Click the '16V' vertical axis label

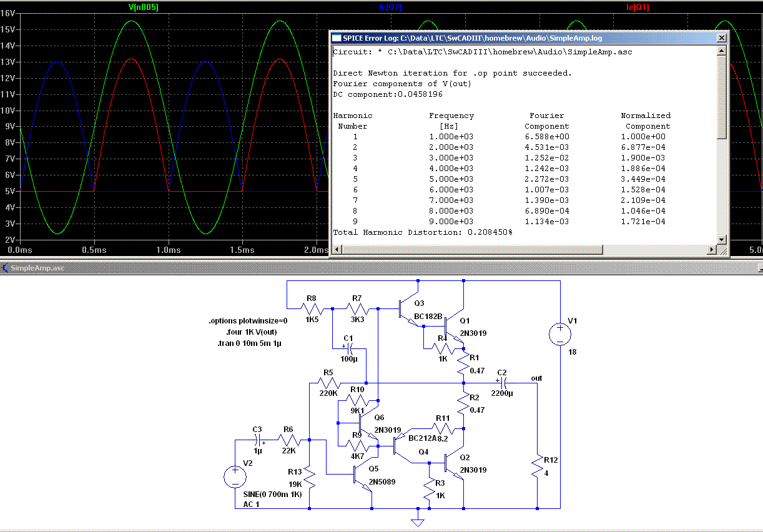(x=7, y=13)
